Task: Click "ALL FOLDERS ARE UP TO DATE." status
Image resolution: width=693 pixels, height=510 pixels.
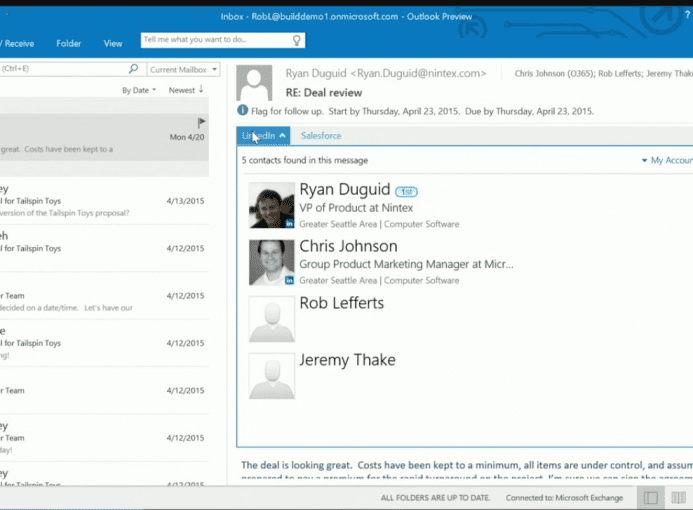Action: [435, 498]
